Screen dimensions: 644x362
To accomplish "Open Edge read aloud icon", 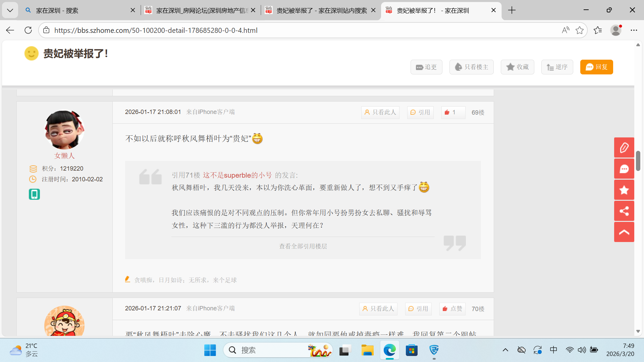I will (x=566, y=30).
